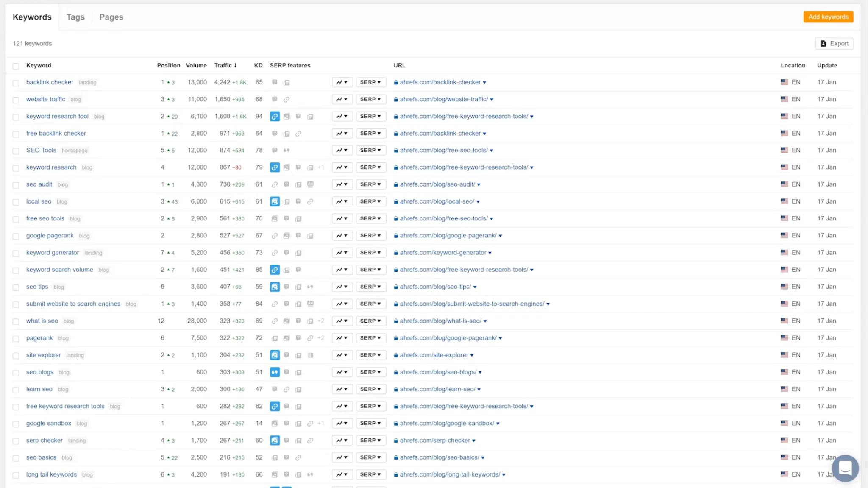Image resolution: width=868 pixels, height=488 pixels.
Task: Tick the checkbox for what is seo
Action: pos(16,321)
